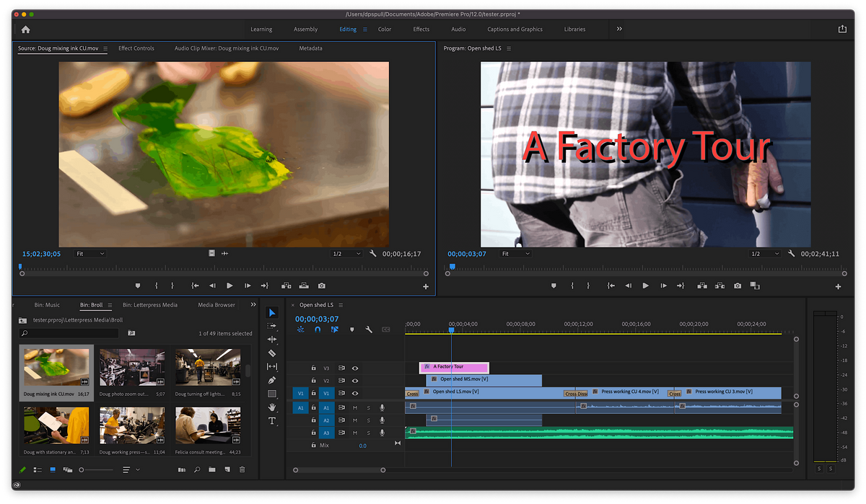This screenshot has height=504, width=866.
Task: Hide video track V1 with its eye toggle
Action: coord(355,392)
